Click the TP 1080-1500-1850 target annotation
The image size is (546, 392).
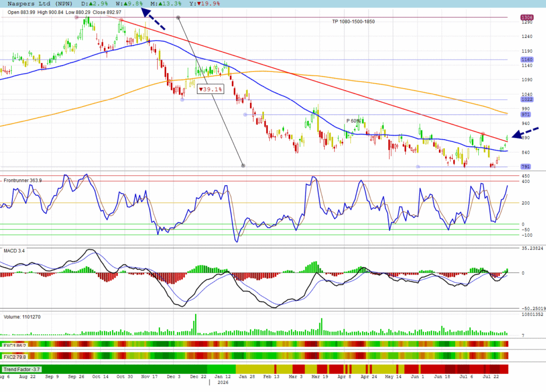353,22
